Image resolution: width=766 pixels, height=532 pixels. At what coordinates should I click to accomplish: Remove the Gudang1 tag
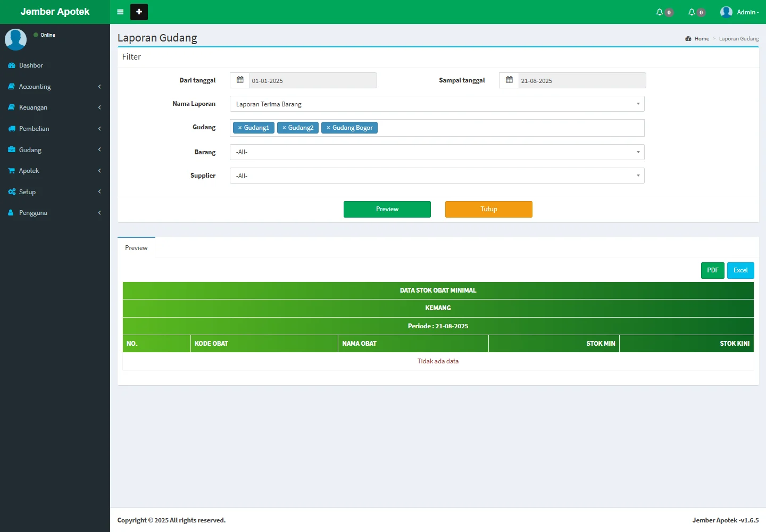coord(240,128)
